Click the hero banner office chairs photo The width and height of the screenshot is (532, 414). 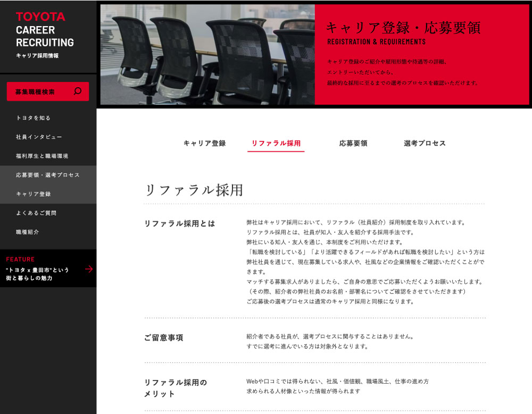(205, 53)
